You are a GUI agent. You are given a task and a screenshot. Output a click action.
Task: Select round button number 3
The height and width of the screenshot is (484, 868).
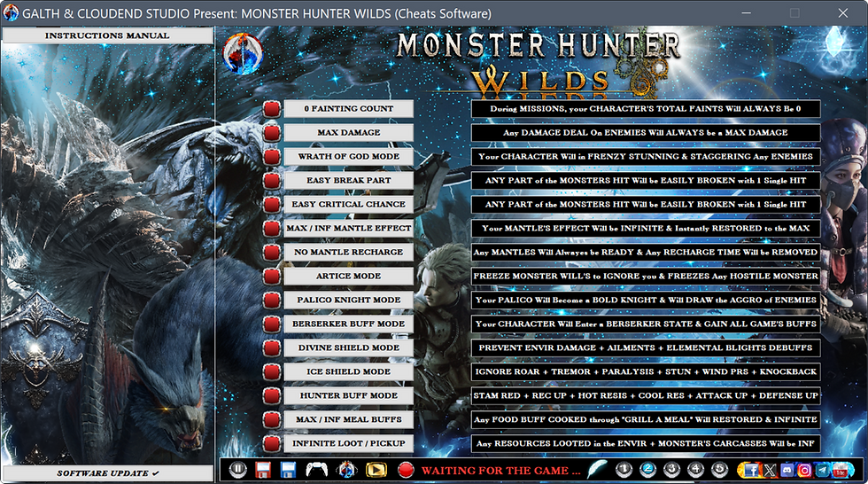point(671,470)
